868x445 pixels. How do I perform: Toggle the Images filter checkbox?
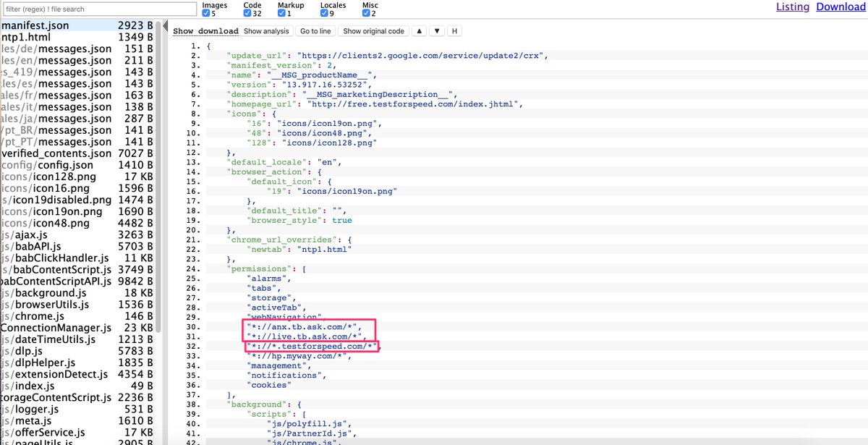206,14
